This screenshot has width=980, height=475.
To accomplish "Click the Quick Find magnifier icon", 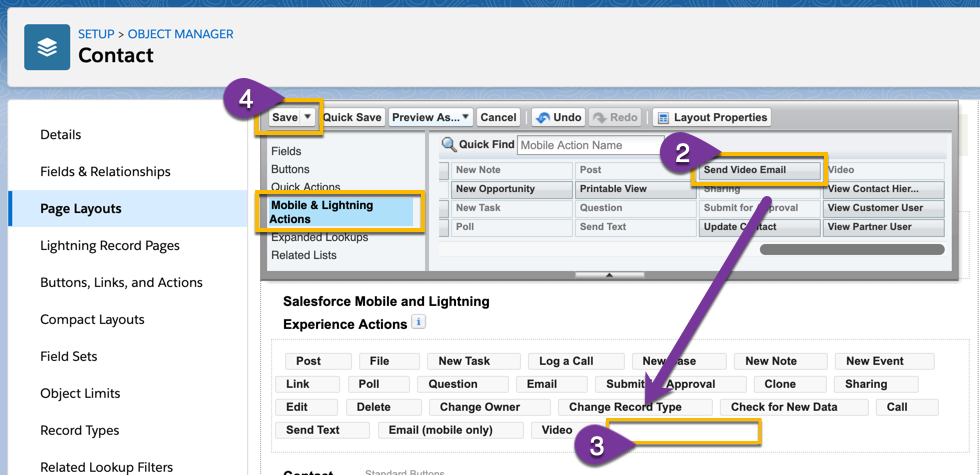I will [449, 145].
